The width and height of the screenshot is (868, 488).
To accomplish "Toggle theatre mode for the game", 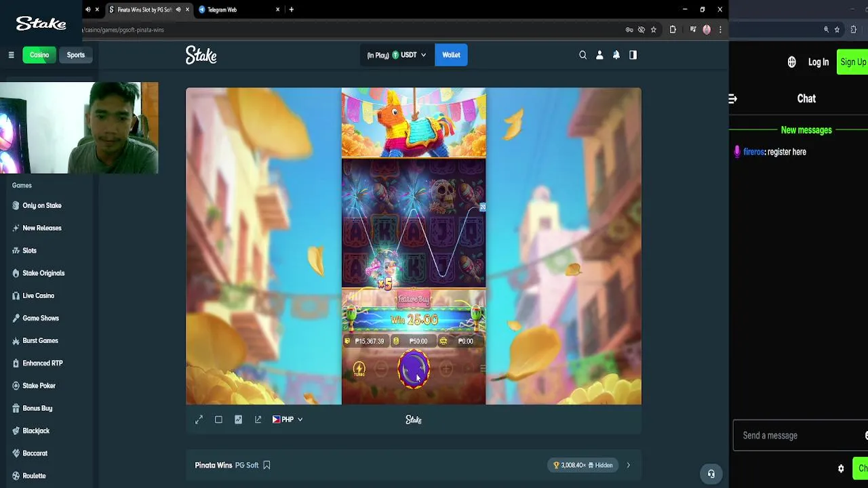I will coord(218,420).
